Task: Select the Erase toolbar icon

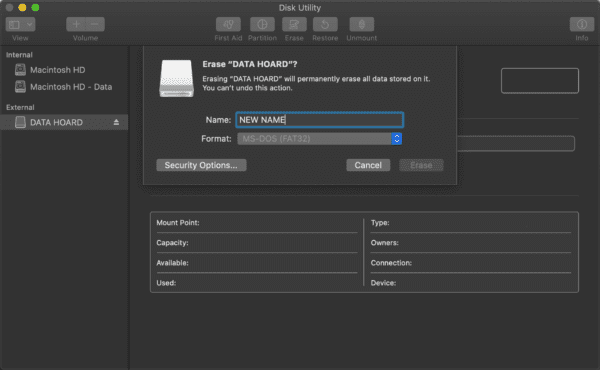Action: (x=294, y=24)
